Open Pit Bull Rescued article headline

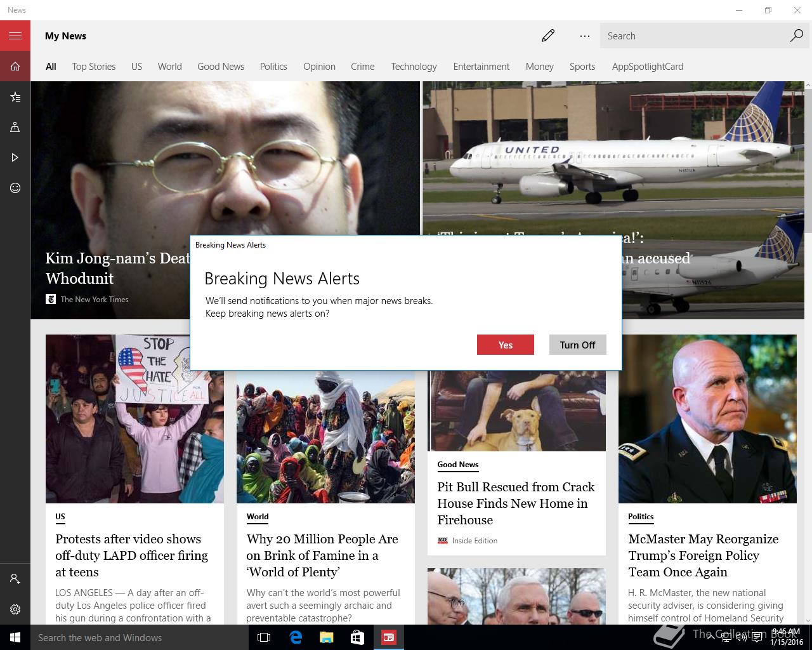pos(516,503)
